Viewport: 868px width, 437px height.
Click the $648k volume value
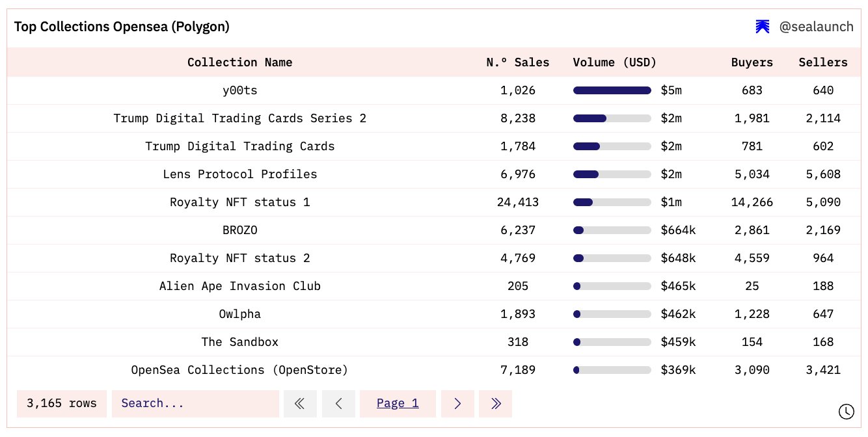pos(678,258)
